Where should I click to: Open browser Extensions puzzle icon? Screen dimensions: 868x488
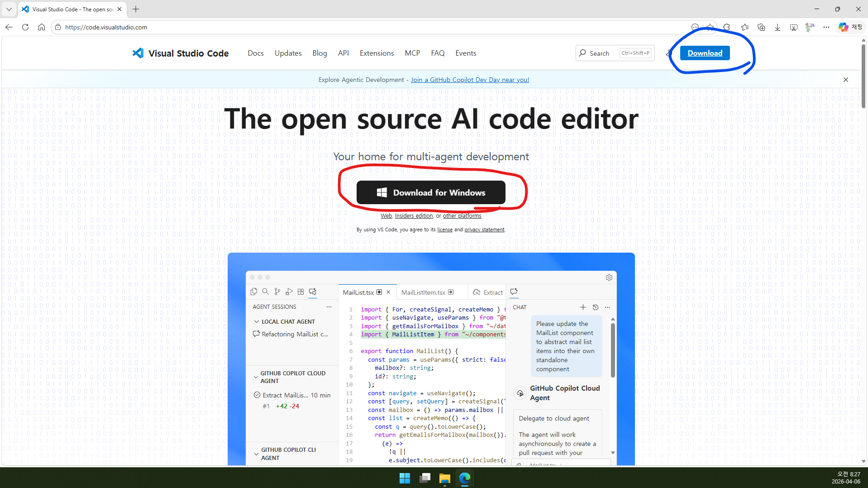726,27
